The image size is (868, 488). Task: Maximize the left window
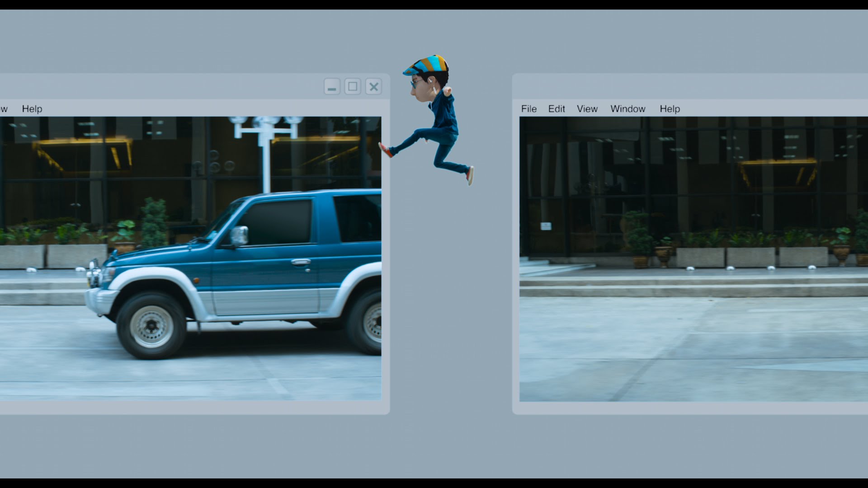[353, 86]
